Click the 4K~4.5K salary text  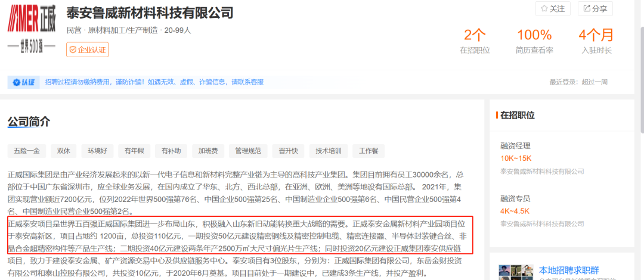[515, 211]
